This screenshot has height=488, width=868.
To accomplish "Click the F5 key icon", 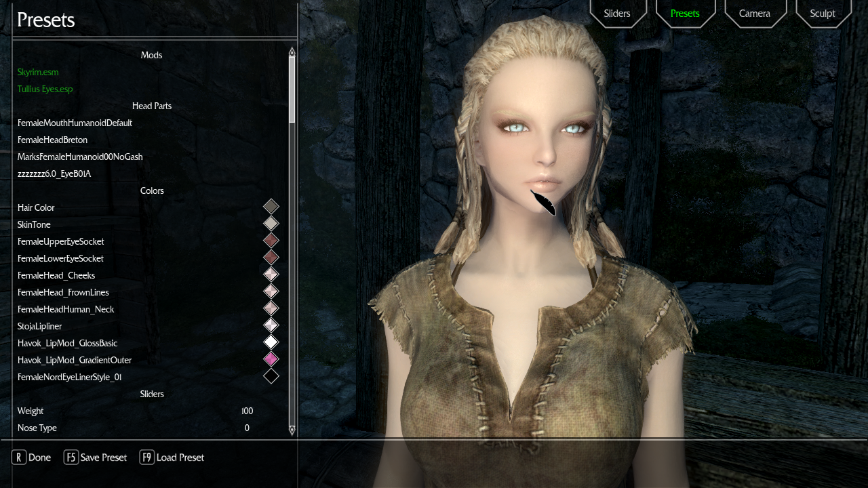I will (x=71, y=457).
